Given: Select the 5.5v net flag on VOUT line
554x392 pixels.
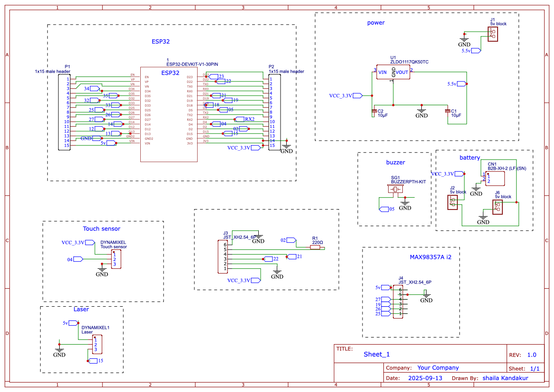Looking at the screenshot, I should [457, 84].
